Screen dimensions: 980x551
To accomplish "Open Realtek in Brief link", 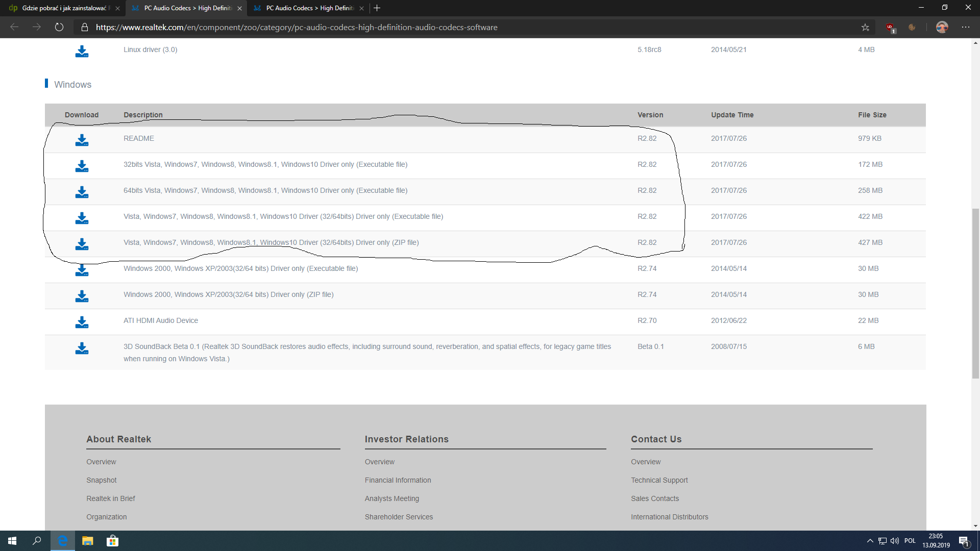I will [111, 498].
